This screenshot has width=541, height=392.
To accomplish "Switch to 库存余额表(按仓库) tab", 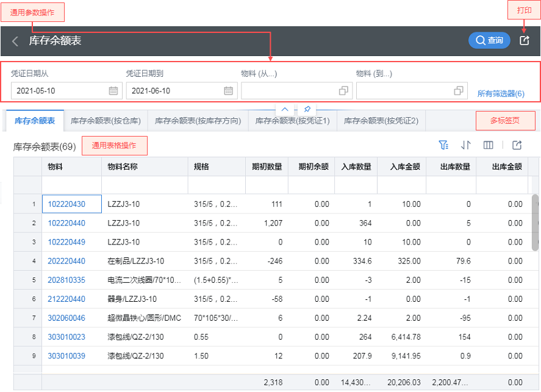I will coord(106,121).
